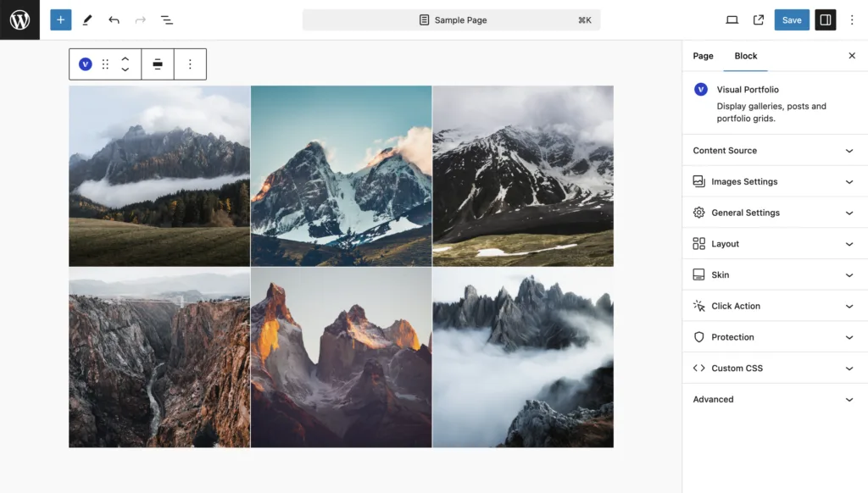
Task: Click the Visual Portfolio block type icon in the toolbar
Action: (86, 64)
